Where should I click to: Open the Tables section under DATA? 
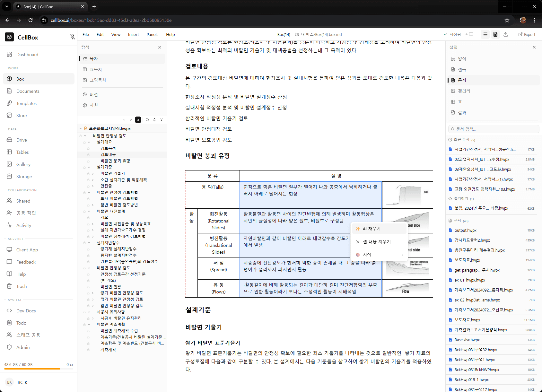(22, 152)
